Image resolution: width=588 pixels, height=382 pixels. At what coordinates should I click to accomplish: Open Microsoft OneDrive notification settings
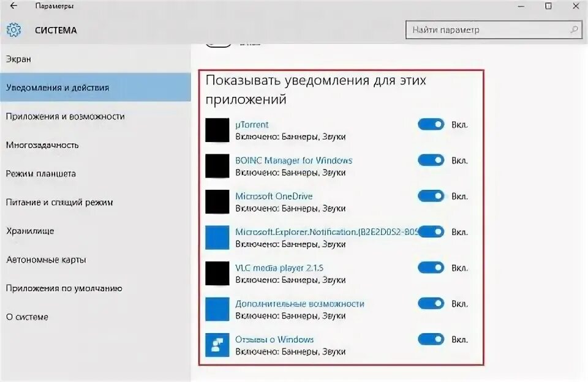click(274, 196)
